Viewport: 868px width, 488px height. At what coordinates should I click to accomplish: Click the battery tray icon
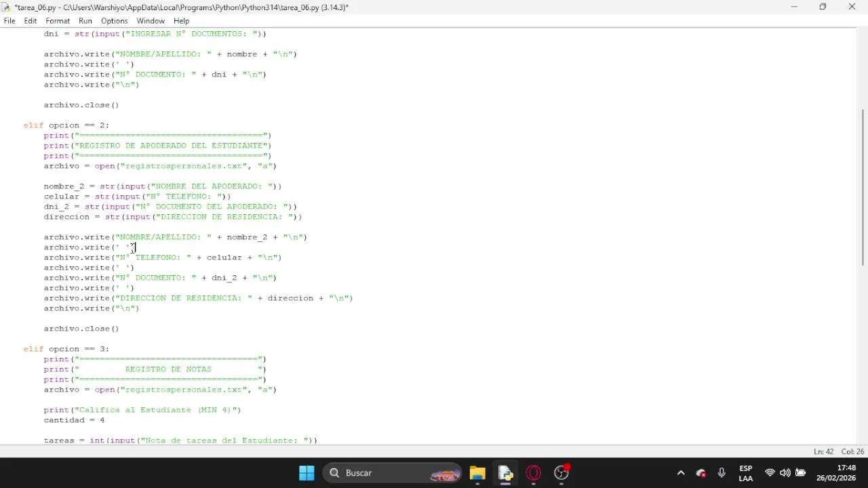[801, 473]
